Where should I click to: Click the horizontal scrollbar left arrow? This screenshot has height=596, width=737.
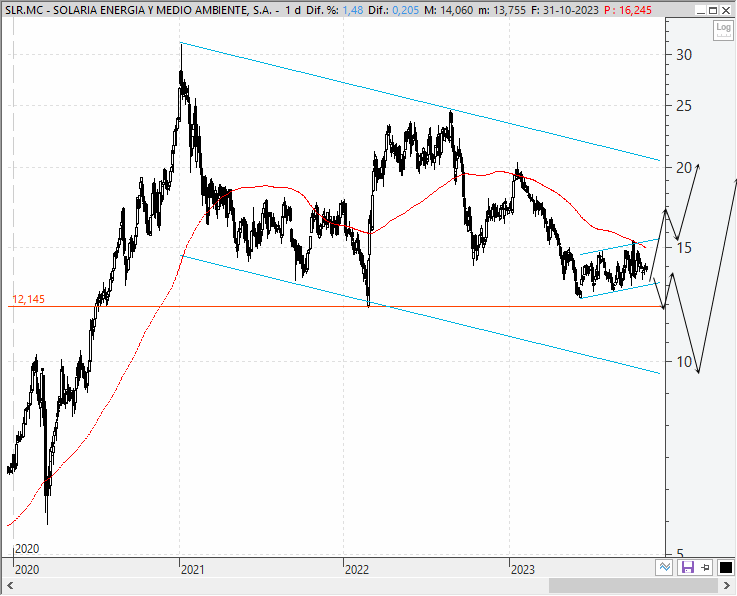coord(10,585)
